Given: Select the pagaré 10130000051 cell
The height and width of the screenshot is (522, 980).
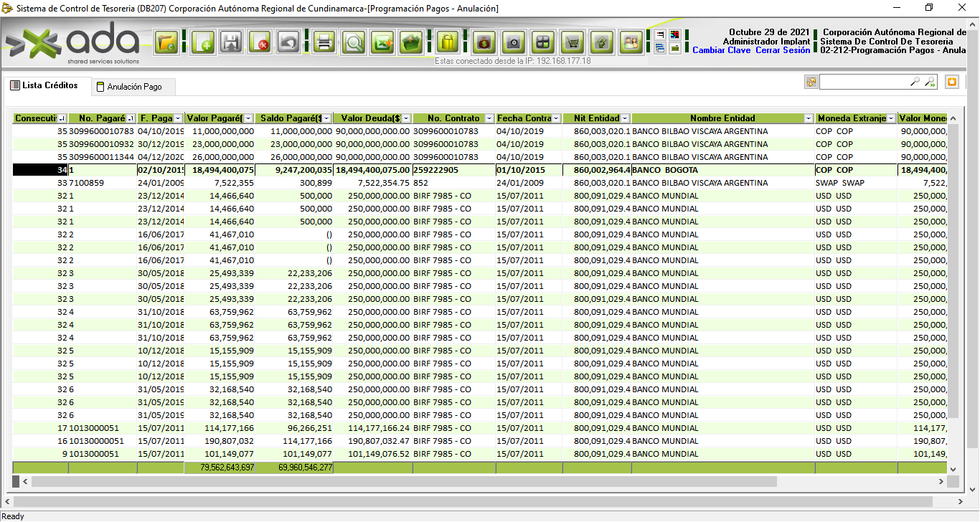Looking at the screenshot, I should (102, 441).
